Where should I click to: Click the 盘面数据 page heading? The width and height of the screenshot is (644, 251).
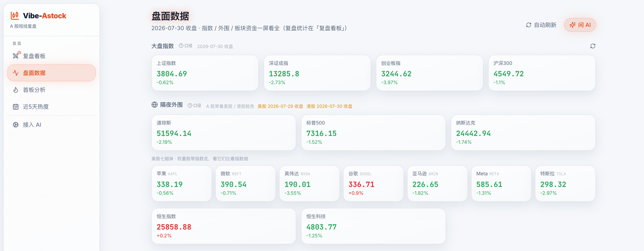click(170, 16)
